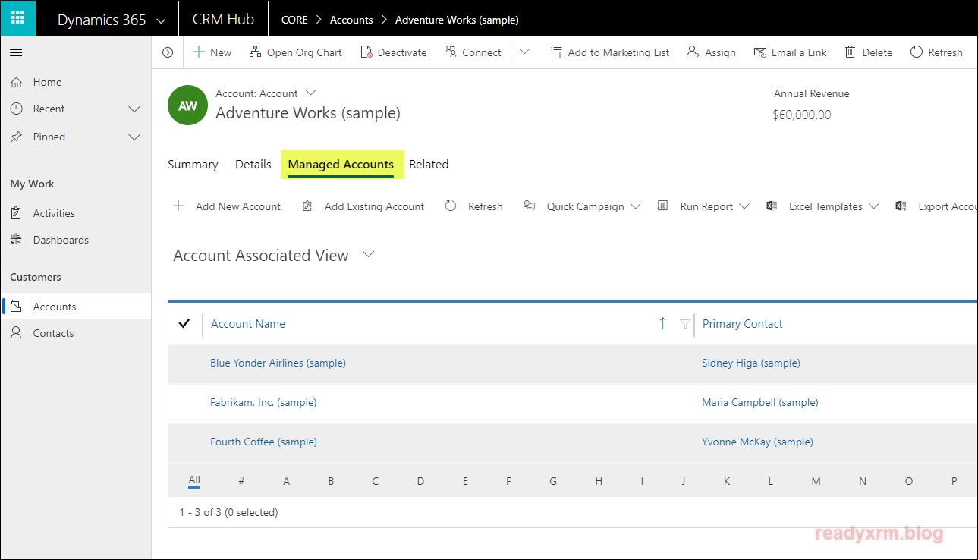Expand the Pinned section chevron
The width and height of the screenshot is (978, 560).
click(134, 137)
